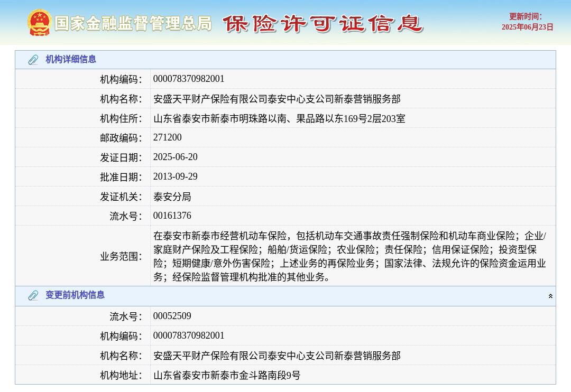Click the 保险许可证信息 banner title

(323, 24)
